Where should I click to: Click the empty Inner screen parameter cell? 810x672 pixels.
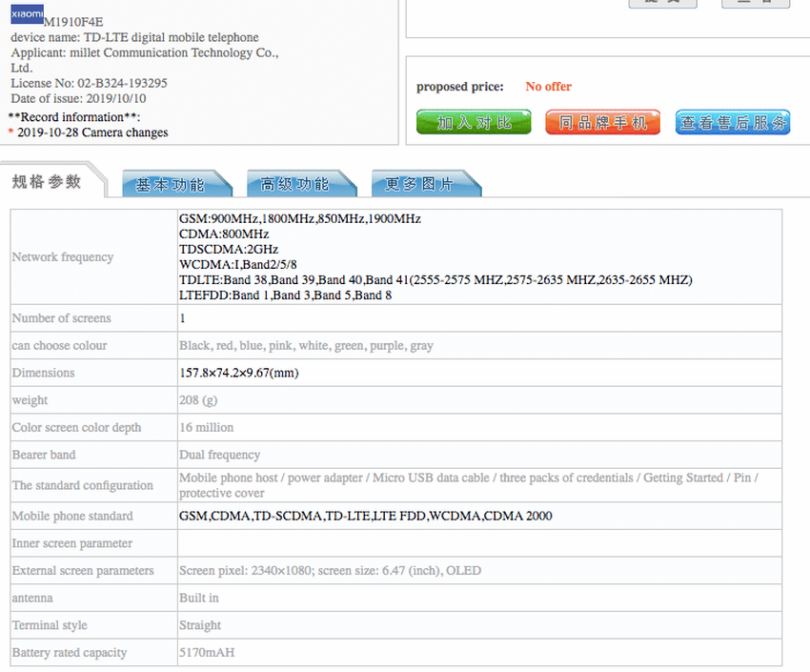(476, 543)
